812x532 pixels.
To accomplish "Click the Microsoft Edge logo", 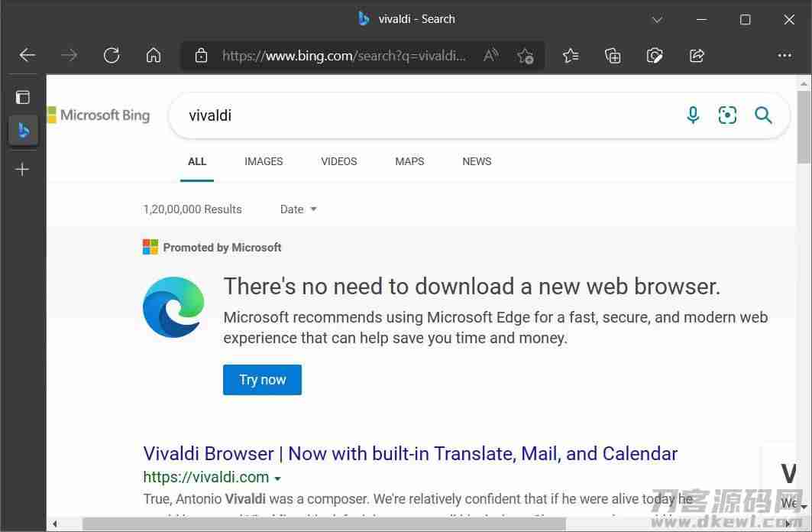I will [173, 307].
